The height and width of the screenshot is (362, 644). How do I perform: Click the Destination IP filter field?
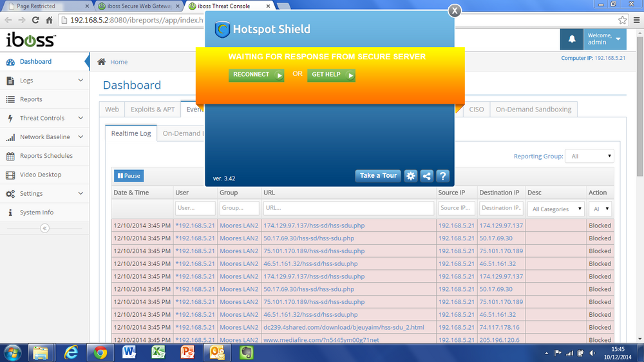(x=500, y=208)
